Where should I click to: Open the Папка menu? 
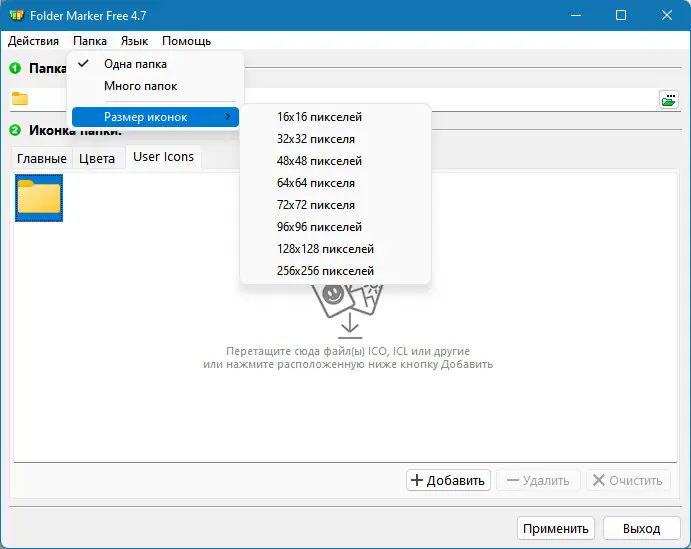point(90,41)
